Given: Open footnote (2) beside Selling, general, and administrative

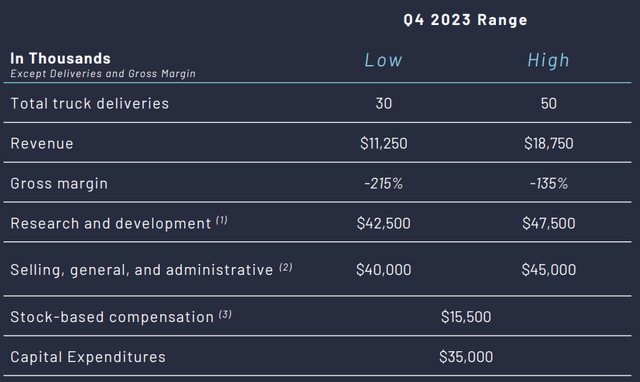Looking at the screenshot, I should pyautogui.click(x=286, y=267).
